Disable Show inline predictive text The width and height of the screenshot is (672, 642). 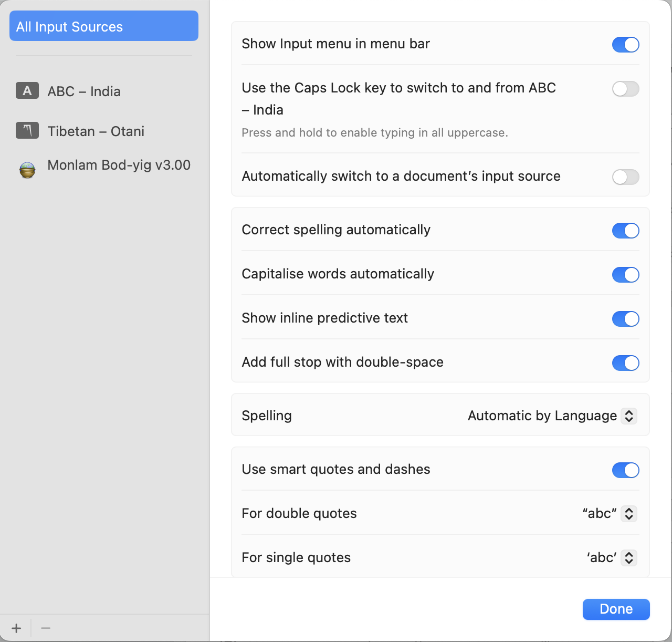(x=625, y=319)
